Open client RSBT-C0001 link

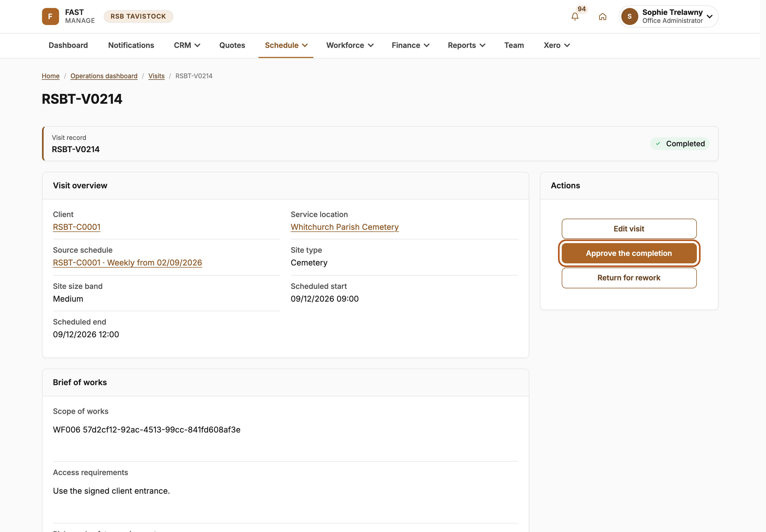tap(77, 227)
